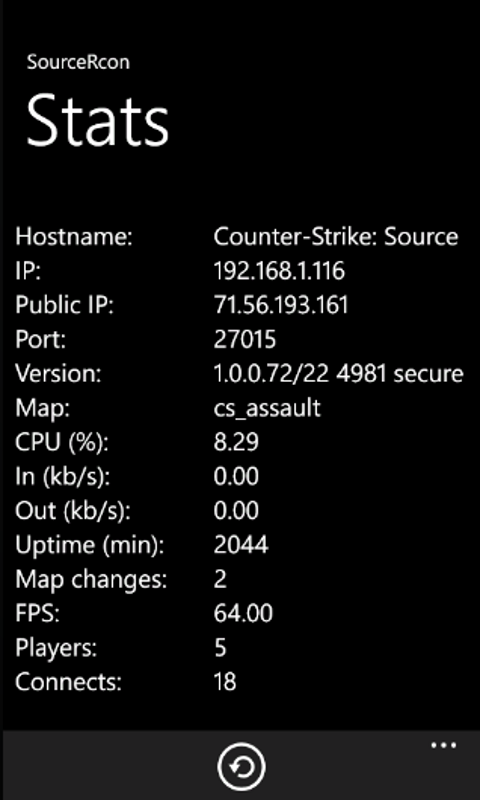
Task: Select the FPS value 64.00
Action: (243, 613)
